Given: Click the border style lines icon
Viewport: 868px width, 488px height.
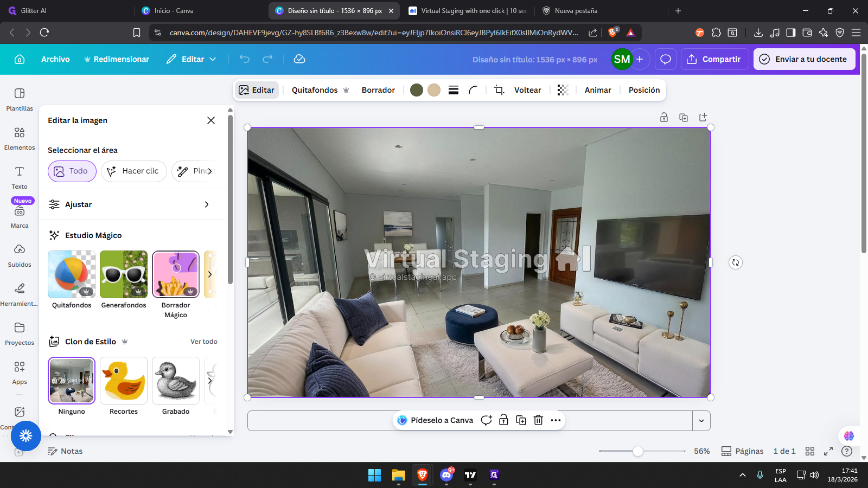Looking at the screenshot, I should pos(454,90).
